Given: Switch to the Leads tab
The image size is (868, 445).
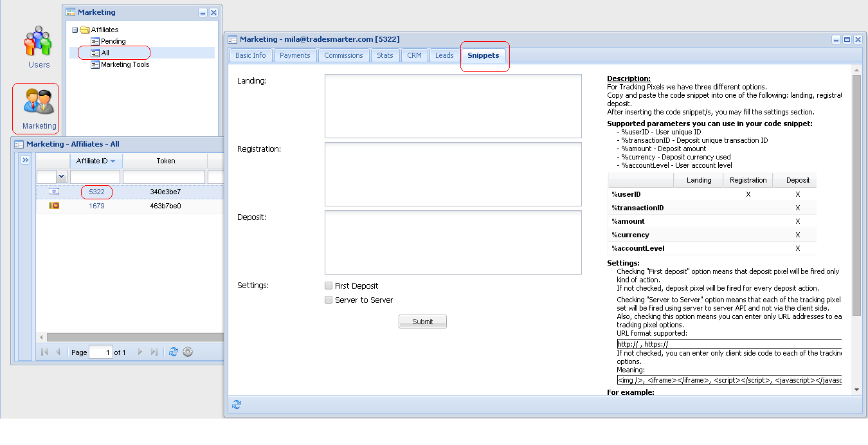Looking at the screenshot, I should (444, 55).
